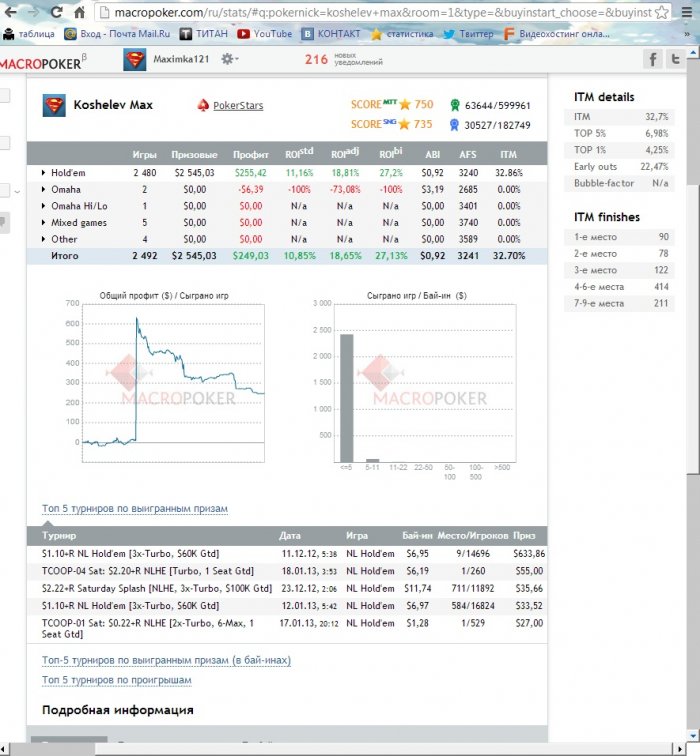The image size is (700, 756).
Task: Expand the Omaha row
Action: (43, 189)
